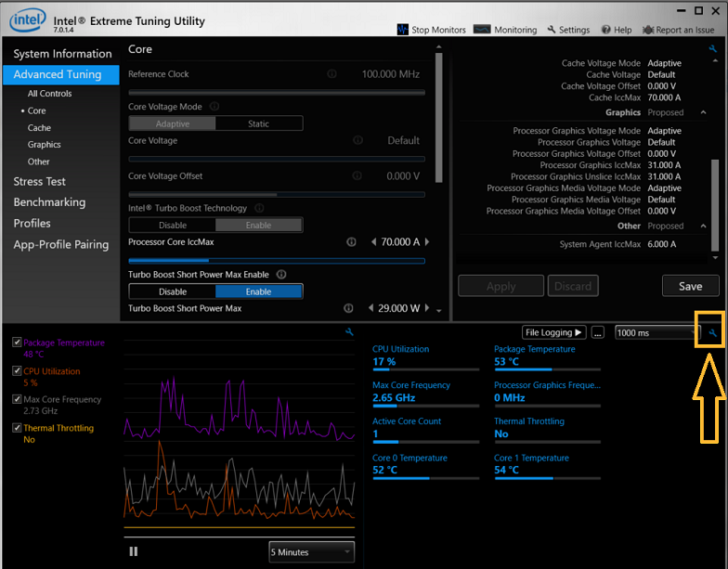This screenshot has height=569, width=728.
Task: Set Core Voltage Mode to Static
Action: tap(258, 123)
